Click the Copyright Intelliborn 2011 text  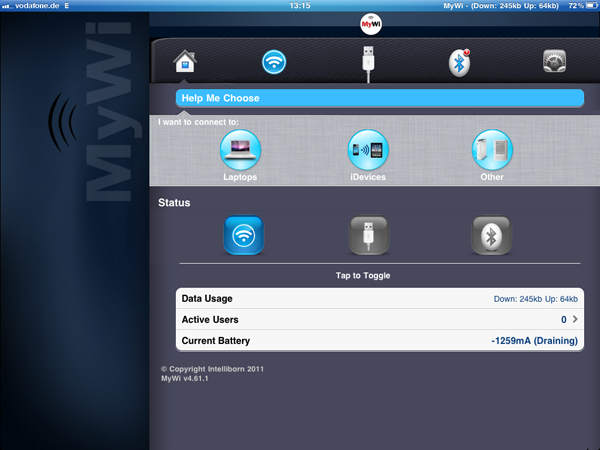click(x=212, y=369)
